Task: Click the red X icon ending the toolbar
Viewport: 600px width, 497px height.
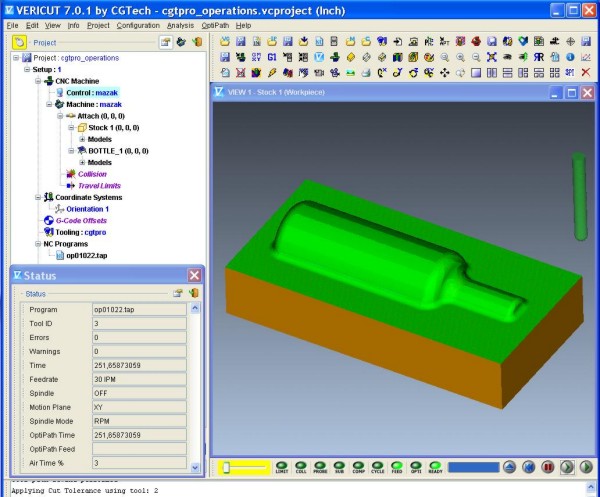Action: point(586,72)
